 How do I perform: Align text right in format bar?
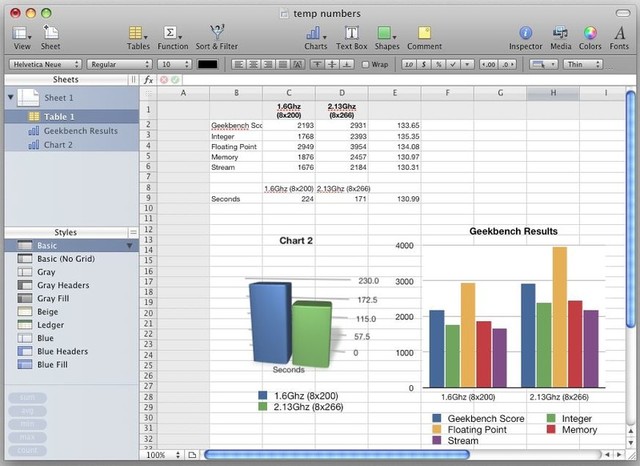click(x=268, y=64)
